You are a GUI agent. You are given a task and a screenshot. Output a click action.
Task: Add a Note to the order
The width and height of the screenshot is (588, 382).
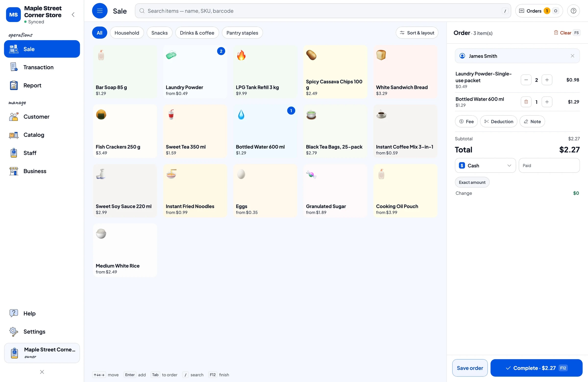point(532,122)
